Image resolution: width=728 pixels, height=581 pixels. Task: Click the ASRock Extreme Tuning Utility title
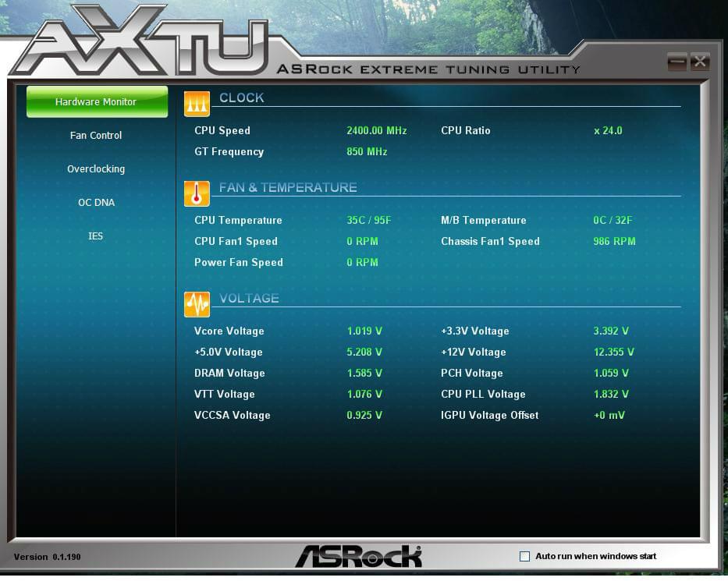tap(428, 69)
